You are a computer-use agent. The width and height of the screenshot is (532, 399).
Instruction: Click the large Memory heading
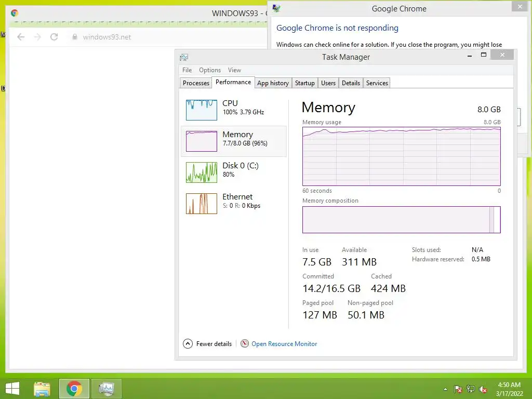tap(328, 108)
